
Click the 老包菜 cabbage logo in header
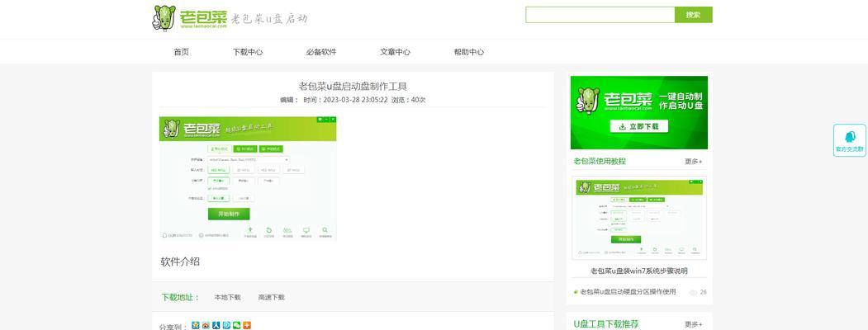click(x=189, y=17)
